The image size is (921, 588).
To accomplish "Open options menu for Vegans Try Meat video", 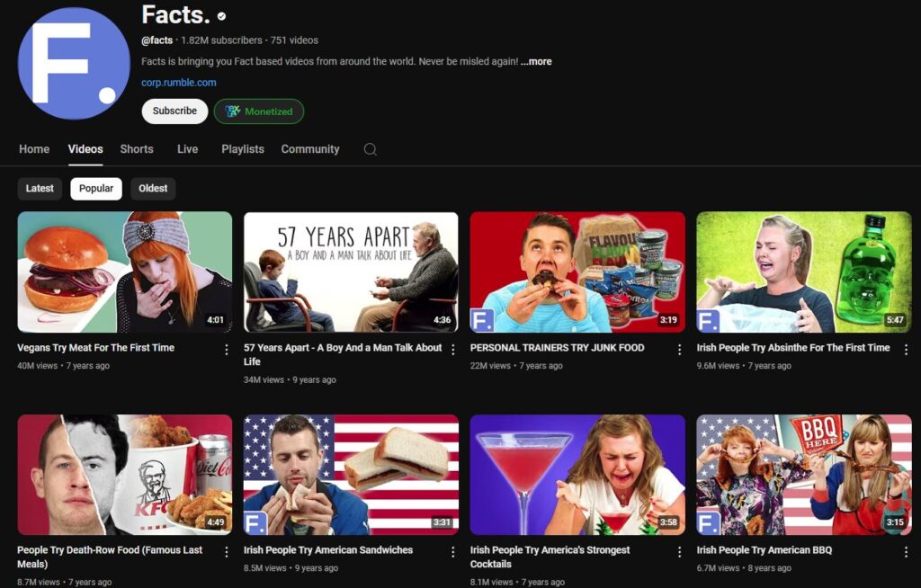I will click(226, 350).
